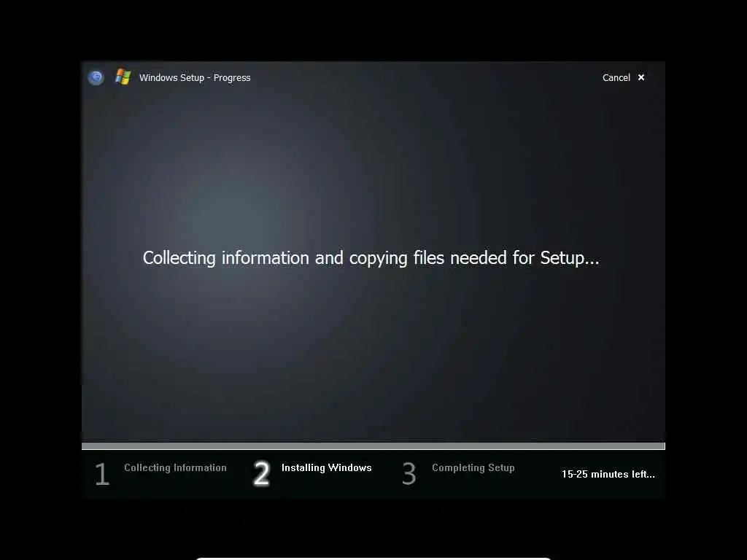This screenshot has height=560, width=747.
Task: Click the setup progress bar
Action: pos(373,446)
